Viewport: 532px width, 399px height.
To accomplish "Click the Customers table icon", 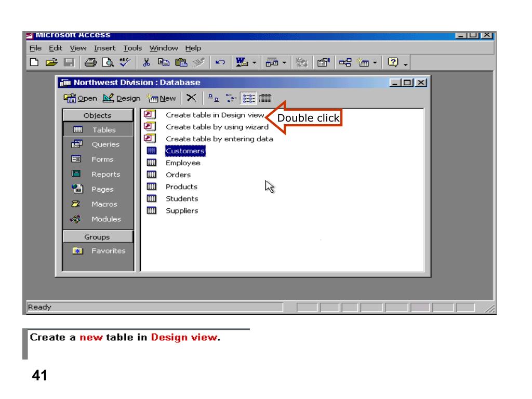I will (x=151, y=151).
